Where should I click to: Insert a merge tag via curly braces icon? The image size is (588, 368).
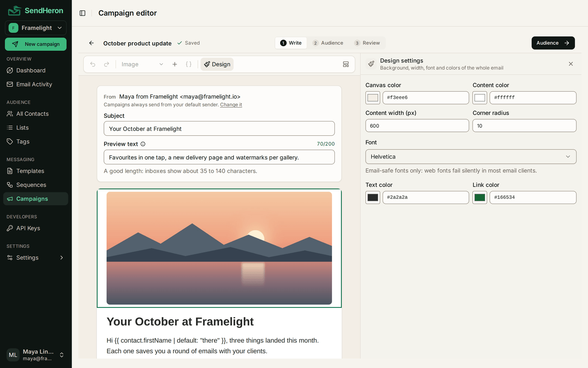tap(189, 64)
